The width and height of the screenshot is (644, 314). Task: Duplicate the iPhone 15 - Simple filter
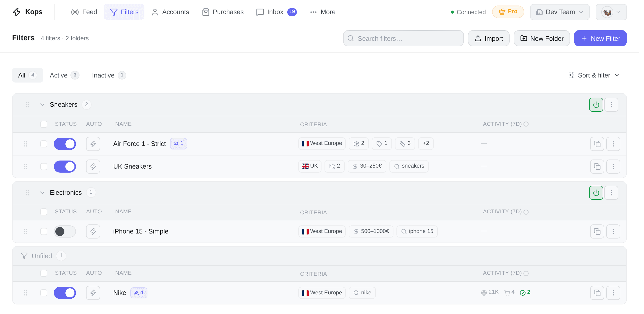[x=597, y=231]
